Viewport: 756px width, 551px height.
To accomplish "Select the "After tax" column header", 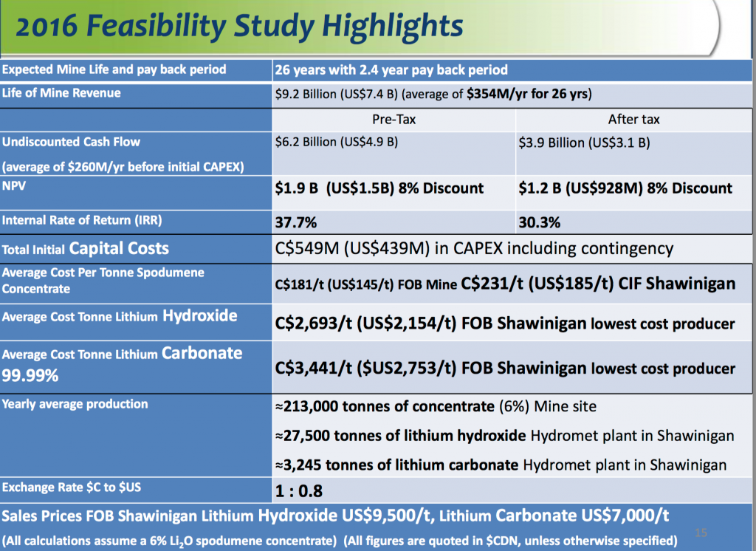I will click(x=633, y=119).
